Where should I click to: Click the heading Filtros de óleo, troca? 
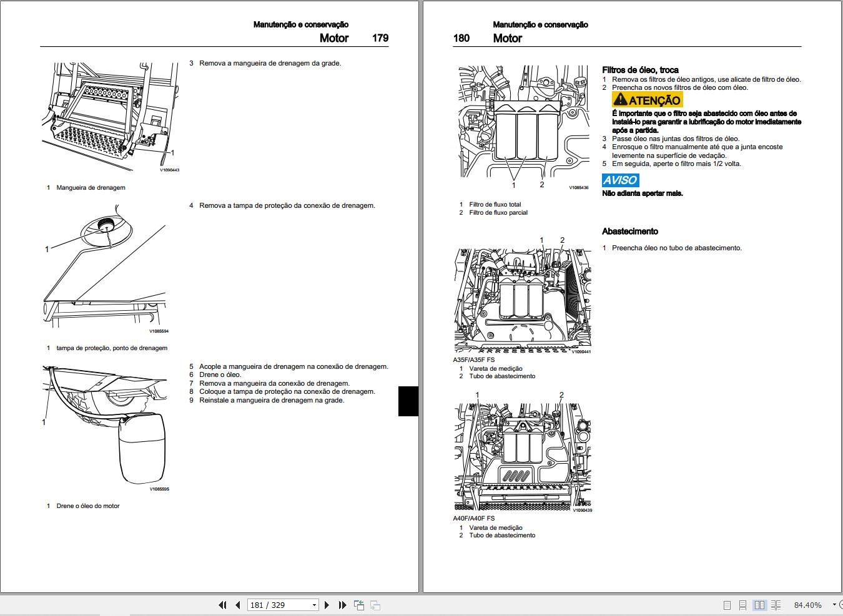(640, 70)
